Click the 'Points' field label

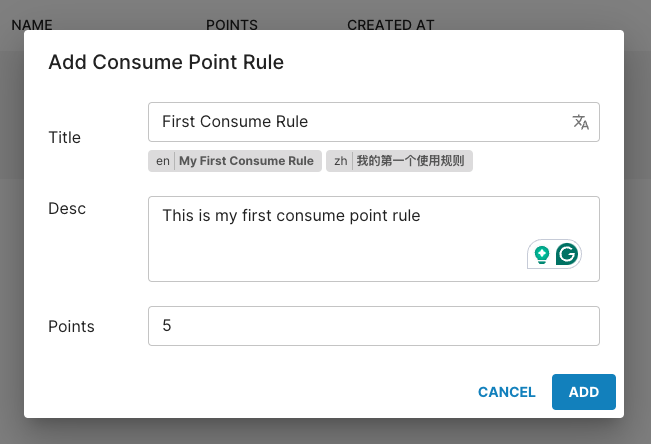click(x=71, y=326)
